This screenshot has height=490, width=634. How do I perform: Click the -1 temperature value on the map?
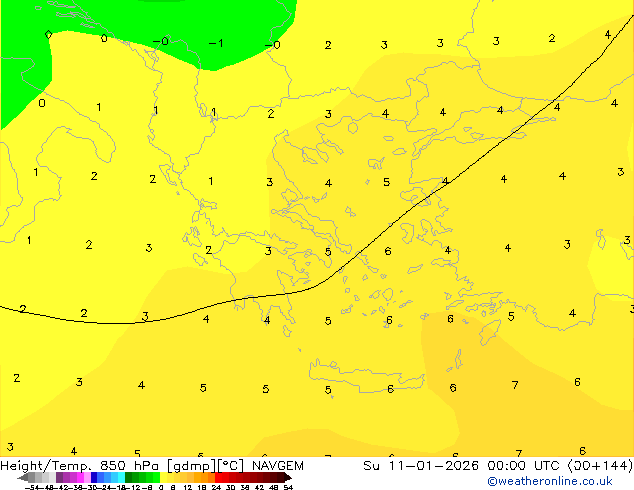coord(216,43)
